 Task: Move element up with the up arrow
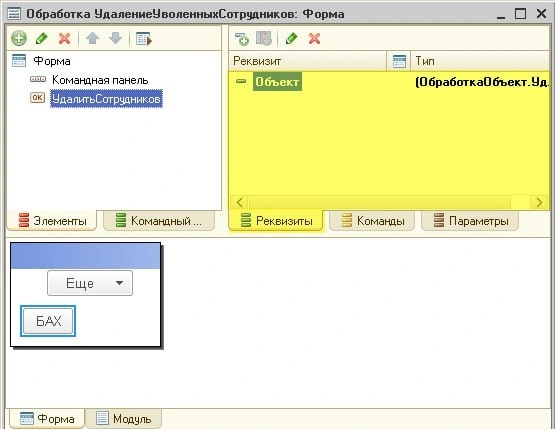click(x=93, y=38)
